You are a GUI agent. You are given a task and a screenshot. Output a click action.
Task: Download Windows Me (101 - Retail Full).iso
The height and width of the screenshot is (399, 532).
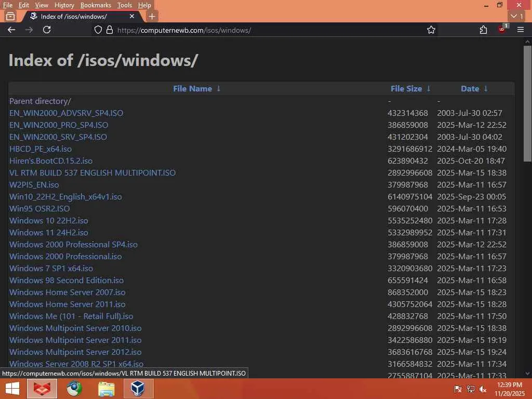pos(71,316)
